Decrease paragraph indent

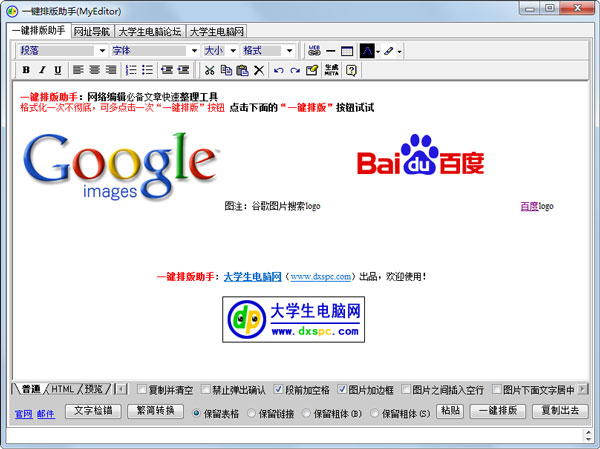click(167, 70)
